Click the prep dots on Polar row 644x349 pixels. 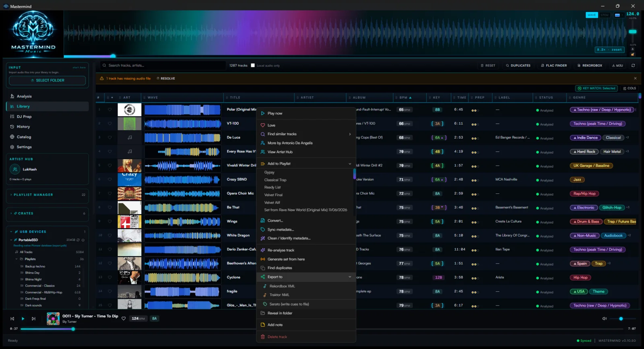(475, 110)
